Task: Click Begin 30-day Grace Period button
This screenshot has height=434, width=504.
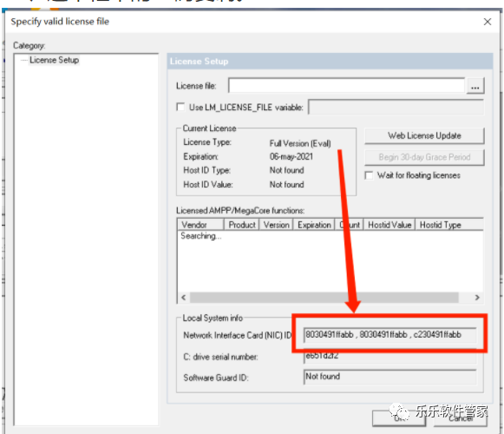Action: (x=424, y=157)
